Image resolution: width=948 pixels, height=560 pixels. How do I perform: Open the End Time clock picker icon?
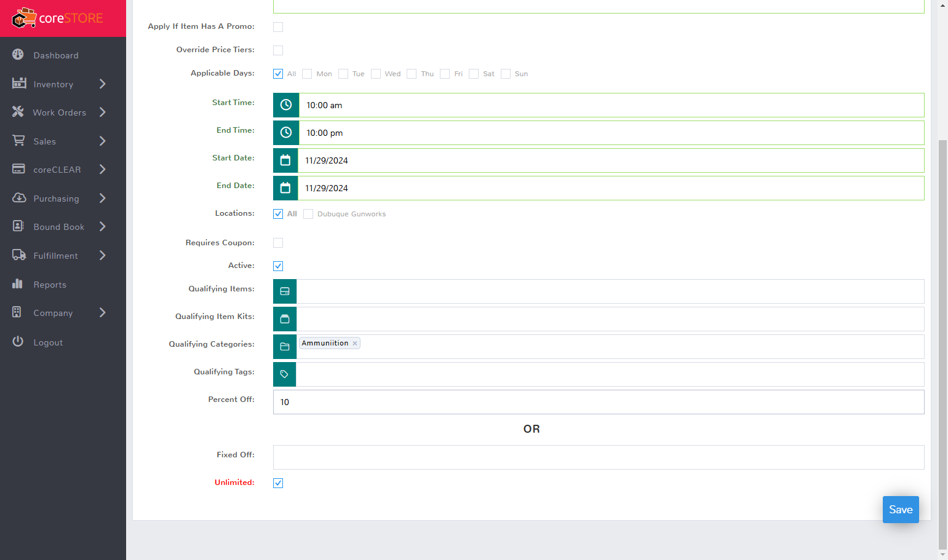286,133
